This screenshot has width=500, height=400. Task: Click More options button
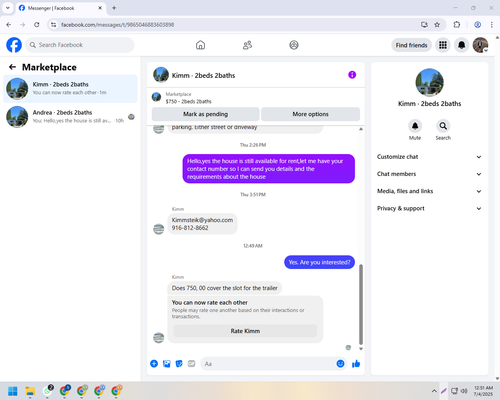(310, 114)
